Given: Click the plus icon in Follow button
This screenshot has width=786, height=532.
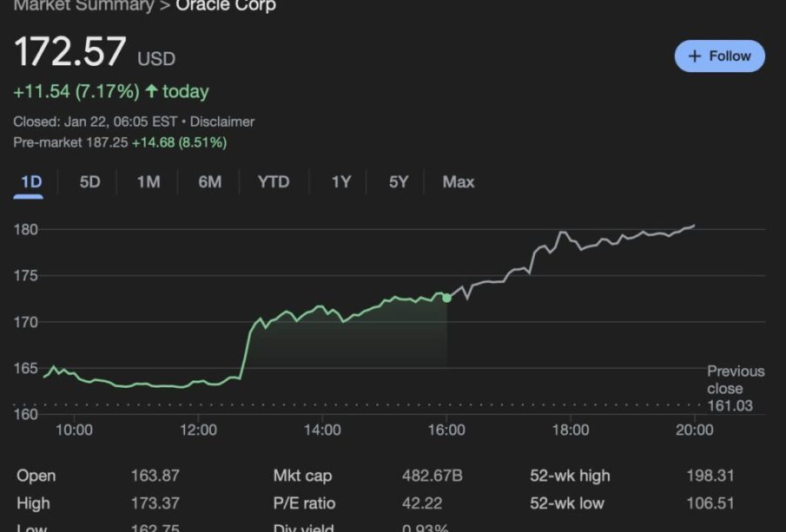Looking at the screenshot, I should (694, 56).
